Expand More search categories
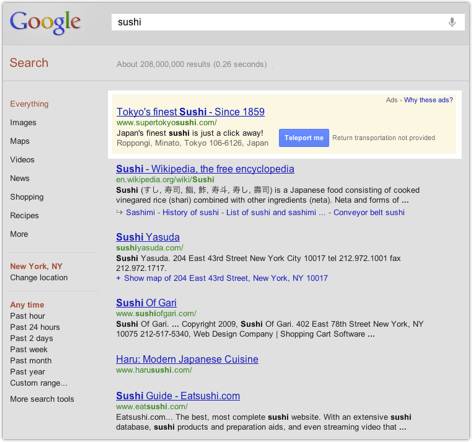This screenshot has height=442, width=472. 19,234
